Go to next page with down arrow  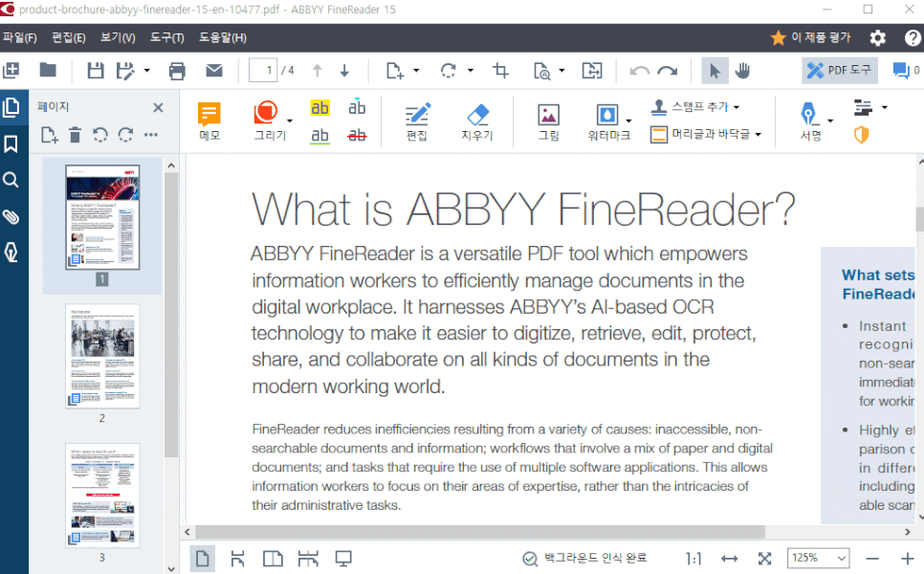[344, 71]
